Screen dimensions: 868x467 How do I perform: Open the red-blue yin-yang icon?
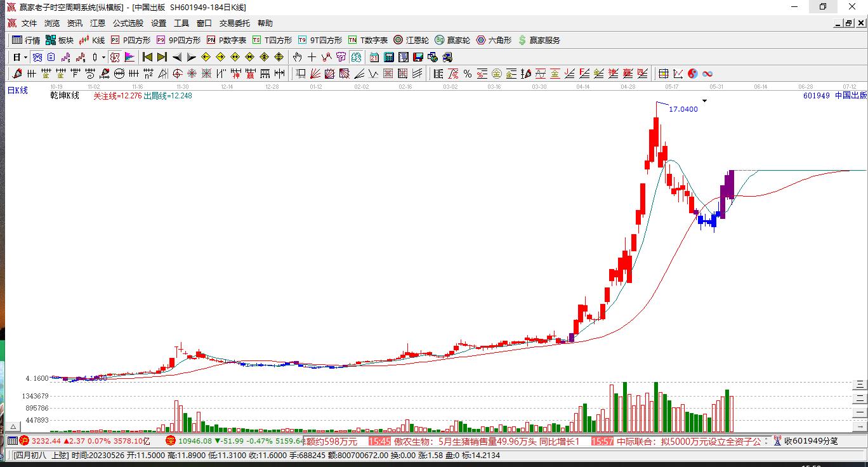point(693,74)
